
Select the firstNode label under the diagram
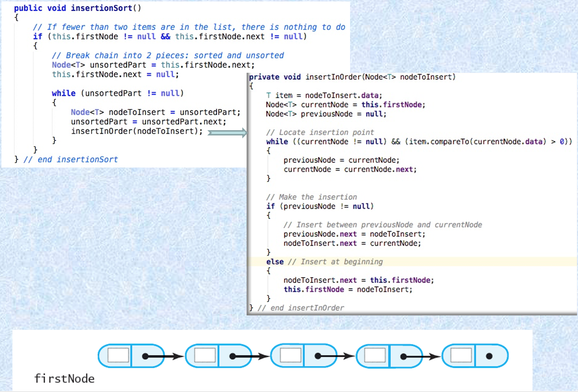click(64, 379)
